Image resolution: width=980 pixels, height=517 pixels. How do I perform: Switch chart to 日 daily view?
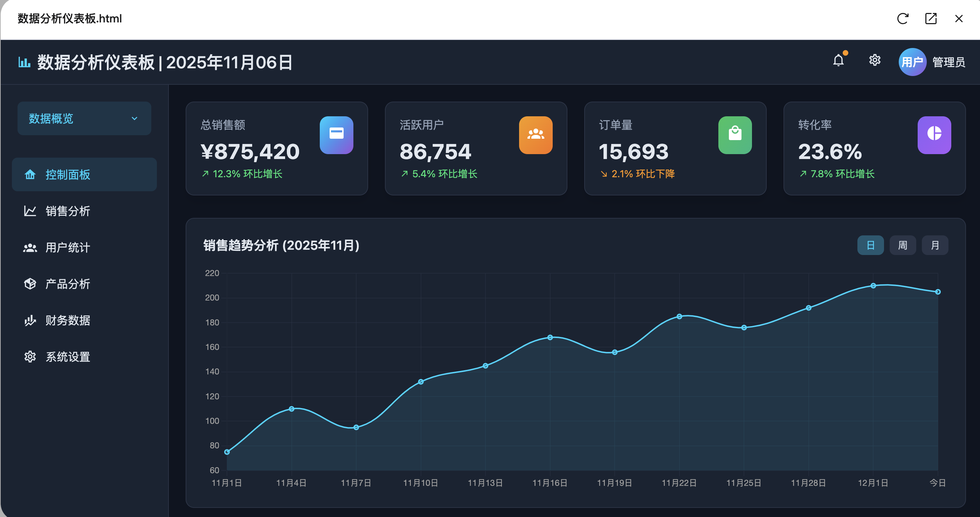[870, 246]
